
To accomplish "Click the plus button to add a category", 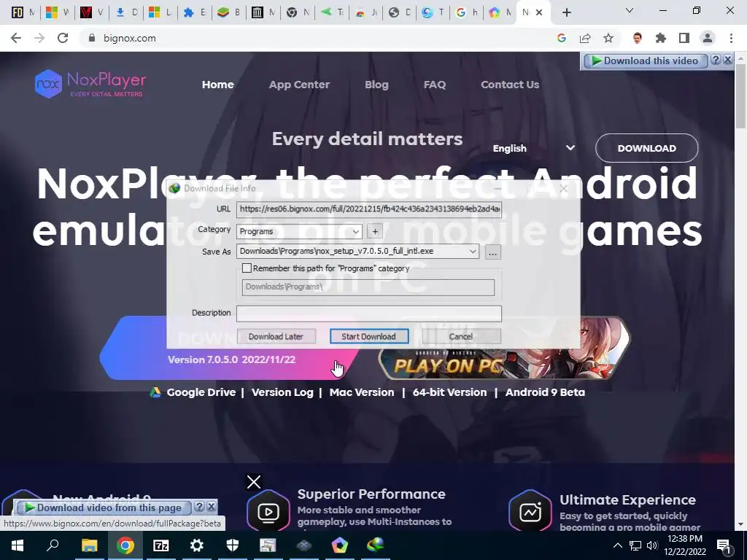I will click(x=375, y=231).
